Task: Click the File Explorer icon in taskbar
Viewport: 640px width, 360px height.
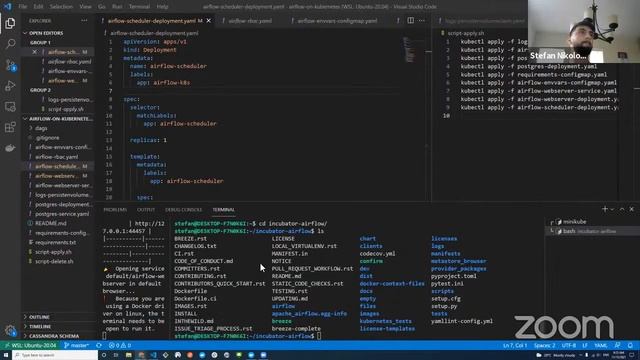Action: point(129,355)
